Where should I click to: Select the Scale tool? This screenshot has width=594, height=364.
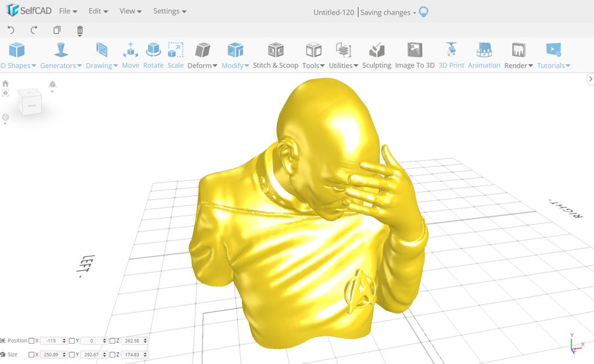tap(175, 55)
